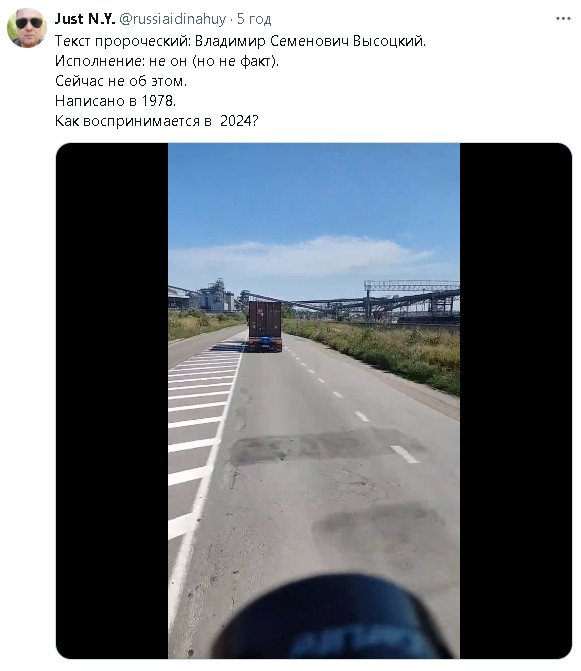Click the hatched white road markings in the video

point(201,428)
